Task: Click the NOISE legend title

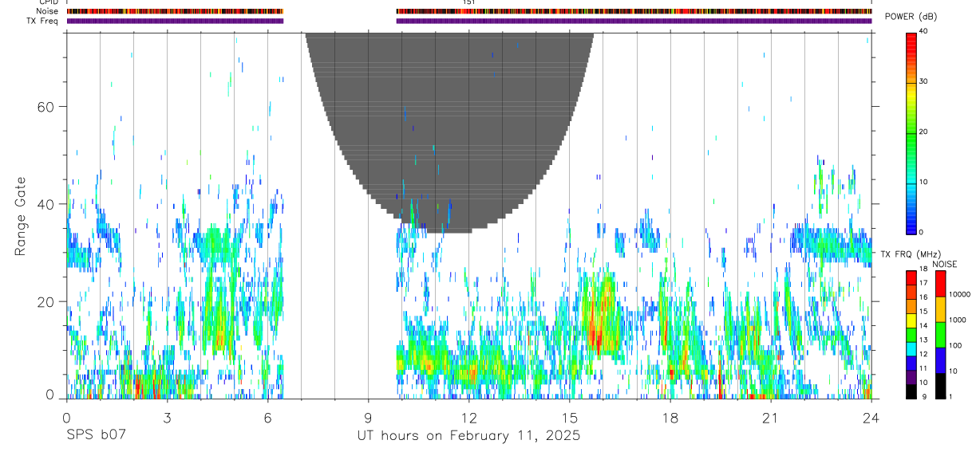Action: point(944,265)
